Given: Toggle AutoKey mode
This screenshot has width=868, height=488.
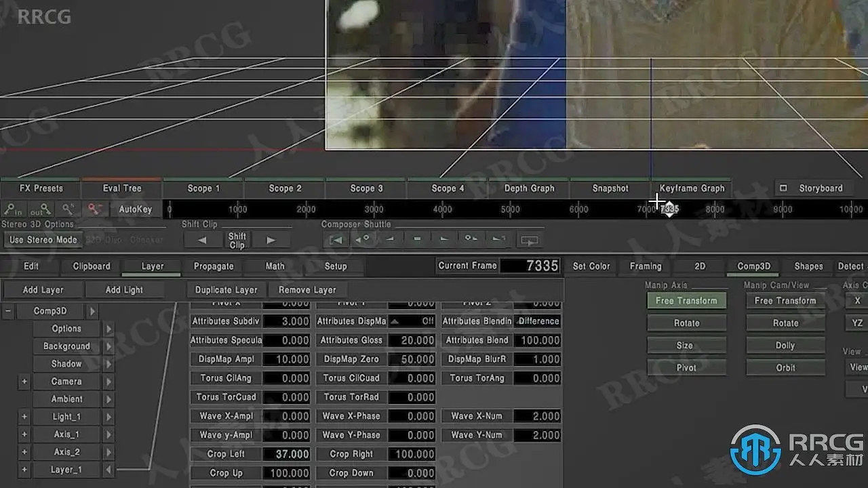Looking at the screenshot, I should coord(136,209).
